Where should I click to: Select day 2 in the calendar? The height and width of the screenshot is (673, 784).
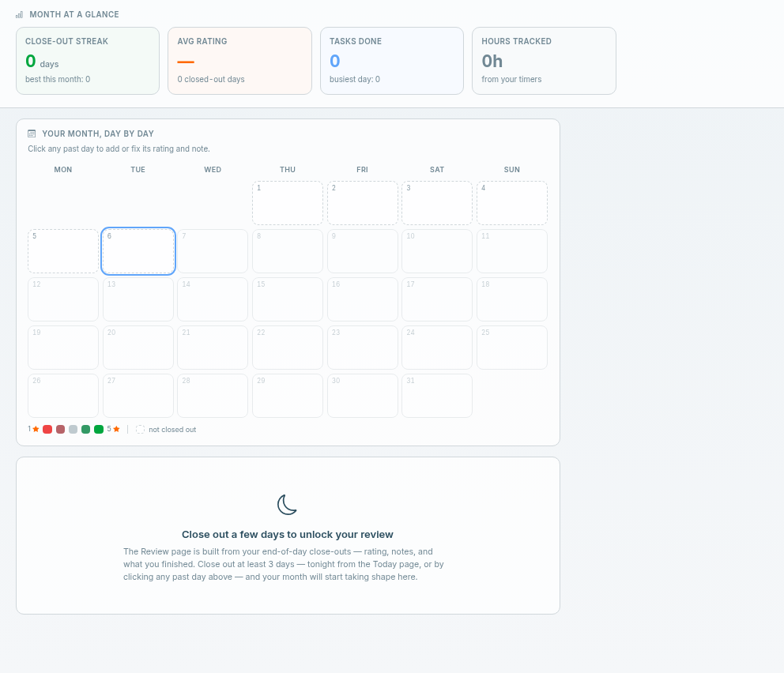click(363, 203)
